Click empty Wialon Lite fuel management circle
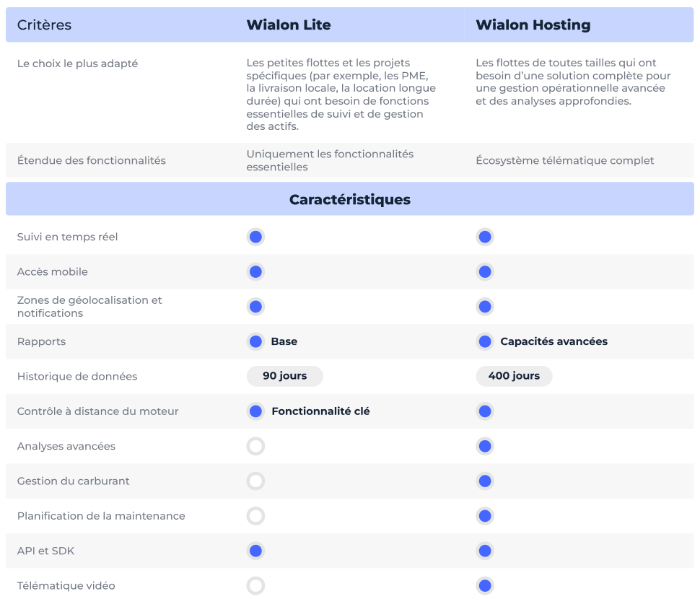 (255, 481)
